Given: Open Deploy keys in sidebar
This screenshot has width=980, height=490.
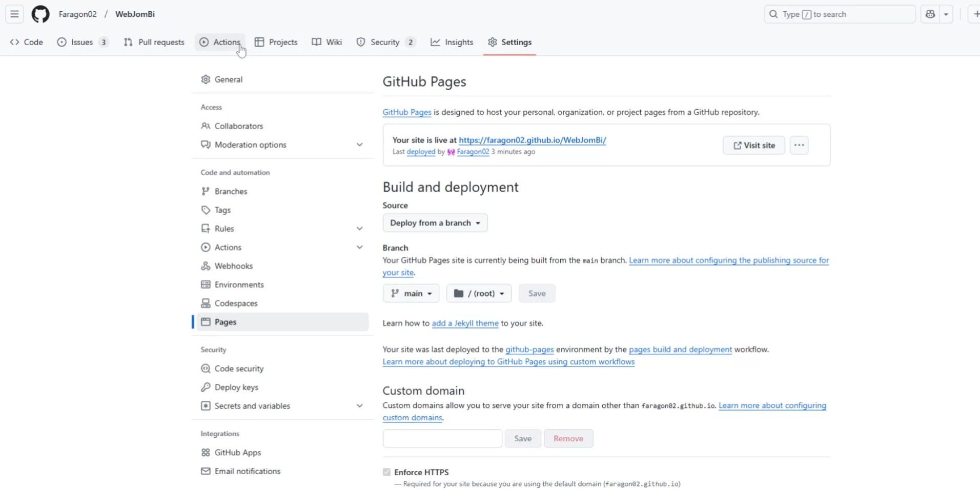Looking at the screenshot, I should point(236,387).
